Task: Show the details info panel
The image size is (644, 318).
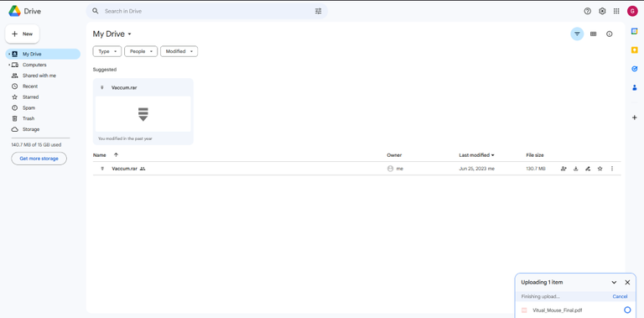Action: pyautogui.click(x=610, y=34)
